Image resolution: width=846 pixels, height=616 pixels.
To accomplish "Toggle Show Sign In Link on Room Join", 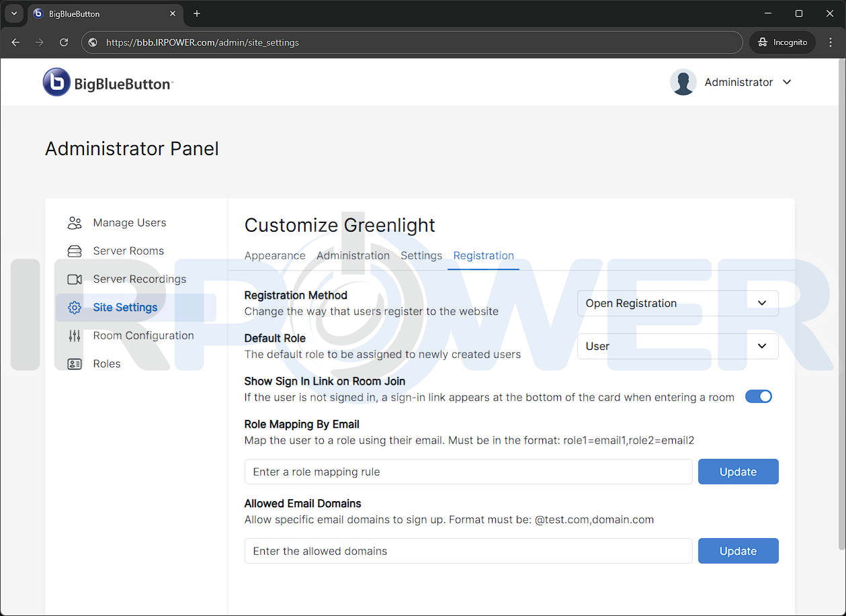I will 759,396.
